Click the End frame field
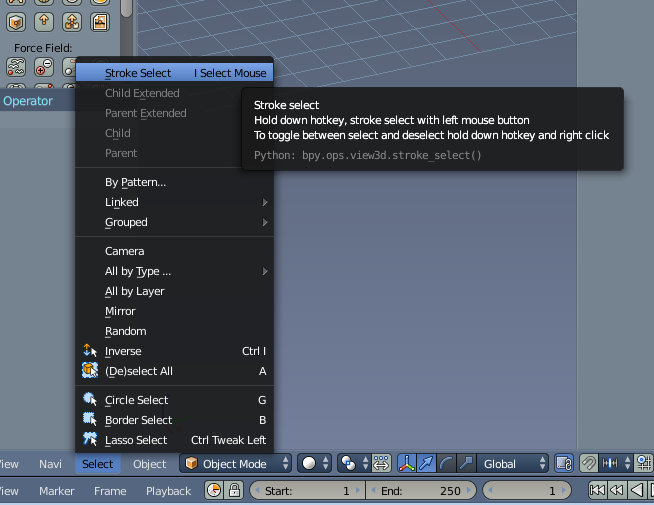The height and width of the screenshot is (505, 654). 419,491
